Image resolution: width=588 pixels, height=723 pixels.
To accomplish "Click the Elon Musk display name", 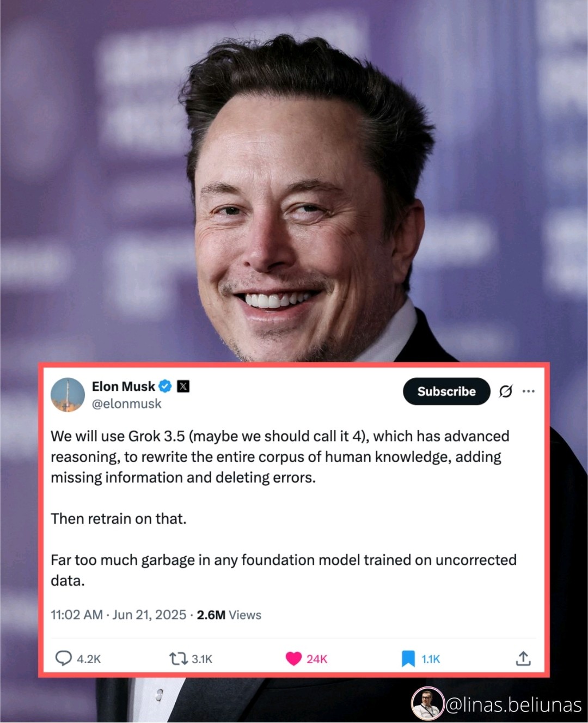I will 123,386.
